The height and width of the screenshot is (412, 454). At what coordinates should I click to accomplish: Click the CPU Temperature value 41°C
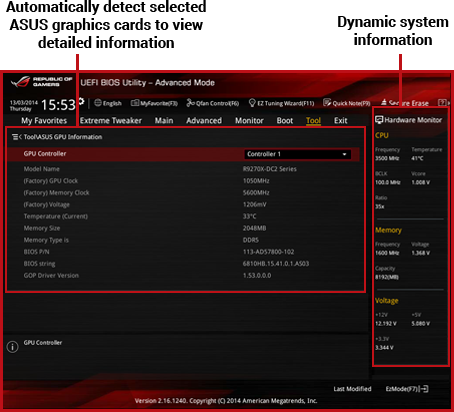tap(417, 158)
